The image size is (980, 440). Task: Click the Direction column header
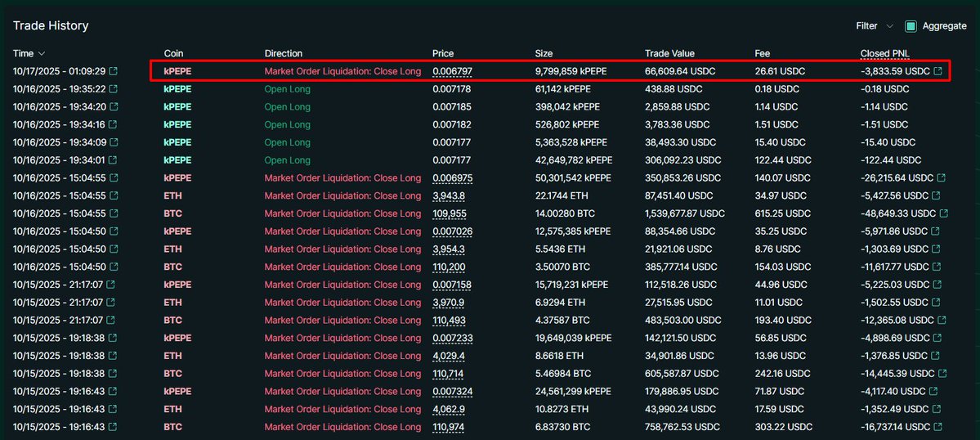(283, 54)
